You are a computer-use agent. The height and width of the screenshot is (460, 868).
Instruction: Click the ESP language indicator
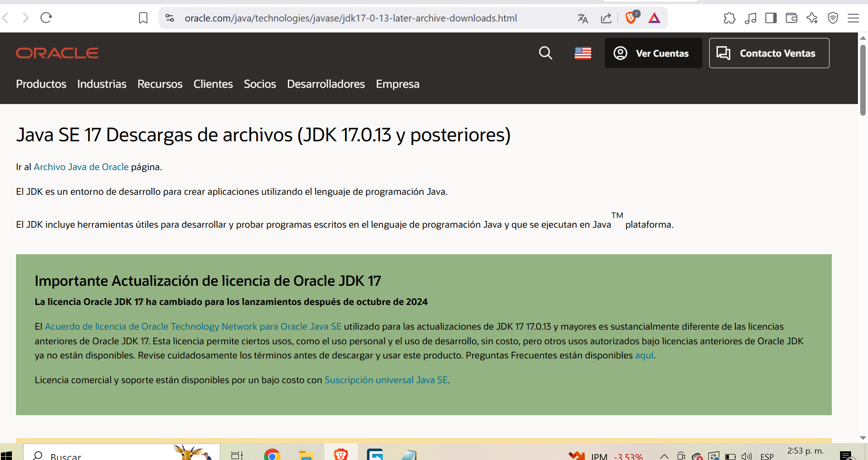[767, 456]
